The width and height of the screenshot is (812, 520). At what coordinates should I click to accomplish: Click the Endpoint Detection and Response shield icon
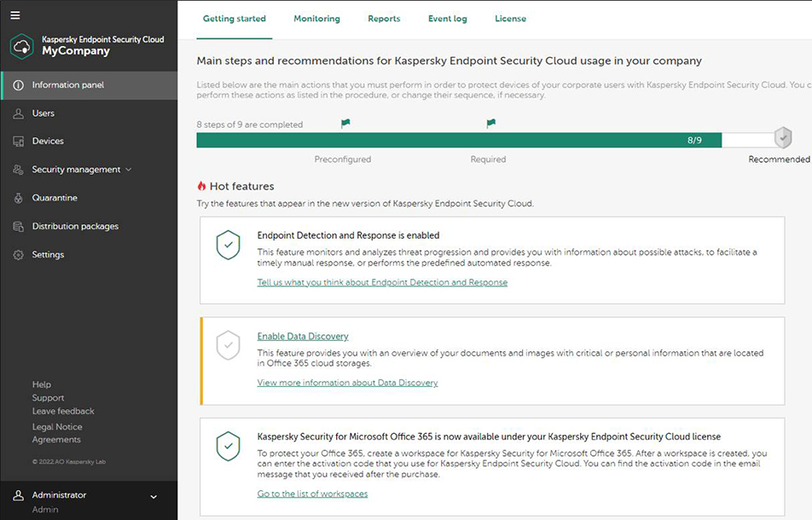[228, 245]
